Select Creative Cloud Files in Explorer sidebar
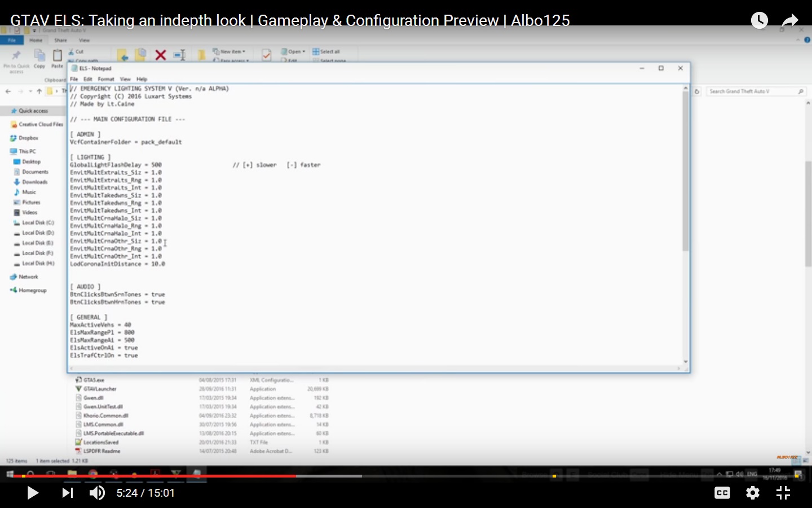The height and width of the screenshot is (508, 812). (37, 124)
